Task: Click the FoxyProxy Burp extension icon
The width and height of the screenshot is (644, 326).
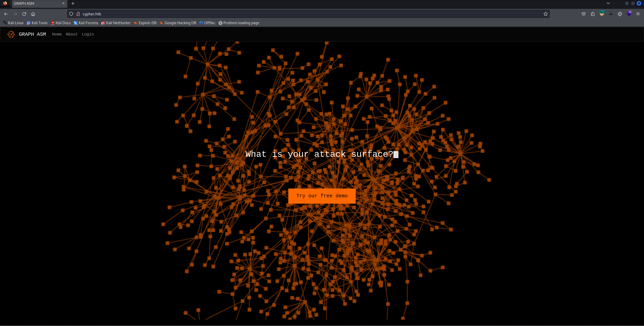Action: [602, 14]
